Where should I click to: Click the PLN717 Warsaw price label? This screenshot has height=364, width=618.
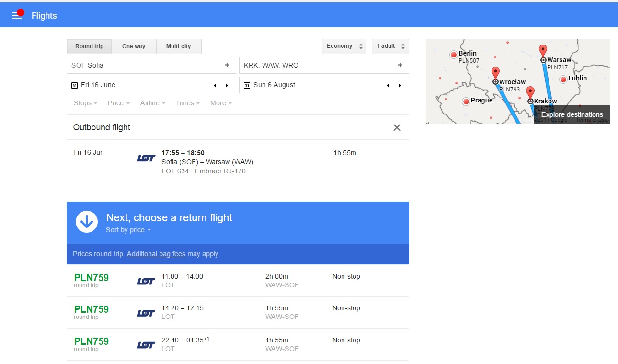pos(557,68)
